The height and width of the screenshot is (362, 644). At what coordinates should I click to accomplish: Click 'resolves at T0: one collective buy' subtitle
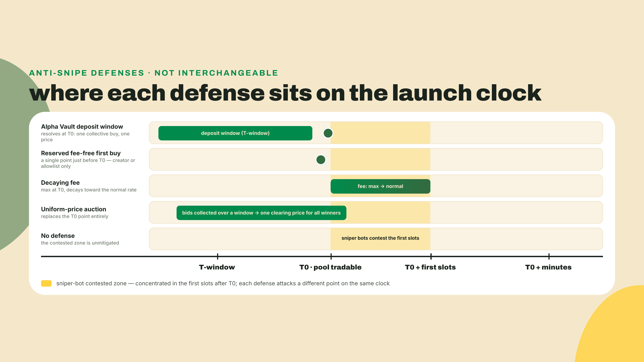[x=85, y=137]
